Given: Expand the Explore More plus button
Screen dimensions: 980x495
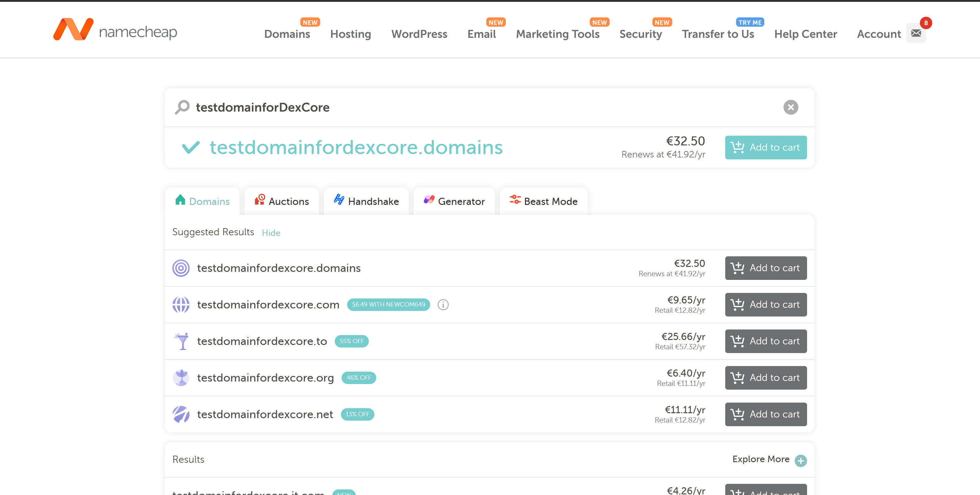Looking at the screenshot, I should pyautogui.click(x=801, y=461).
